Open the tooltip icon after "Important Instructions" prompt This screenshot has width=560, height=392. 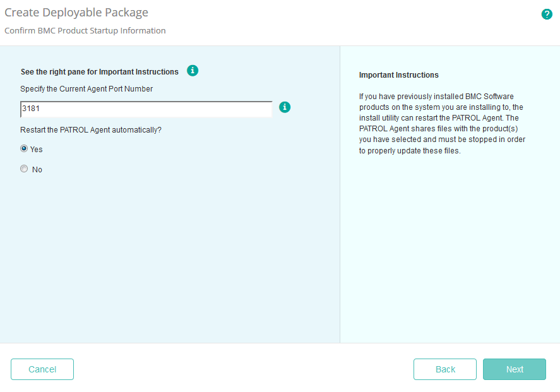[193, 71]
